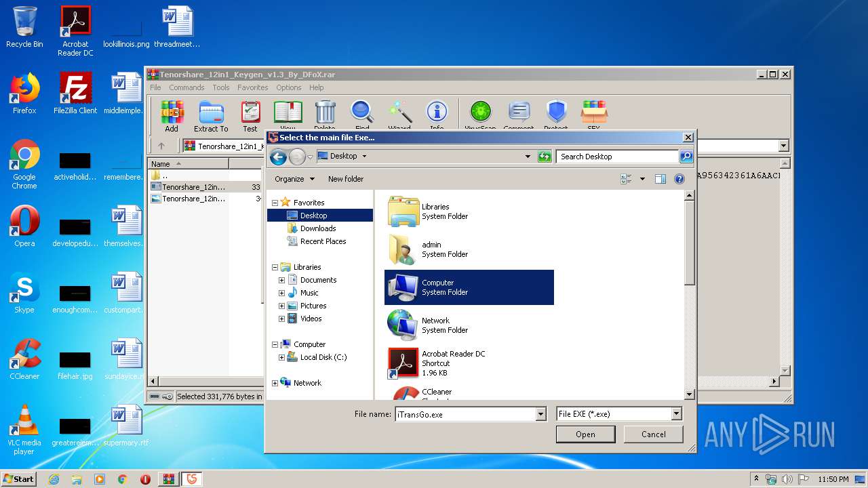
Task: Click the Windows Start button
Action: coord(19,479)
